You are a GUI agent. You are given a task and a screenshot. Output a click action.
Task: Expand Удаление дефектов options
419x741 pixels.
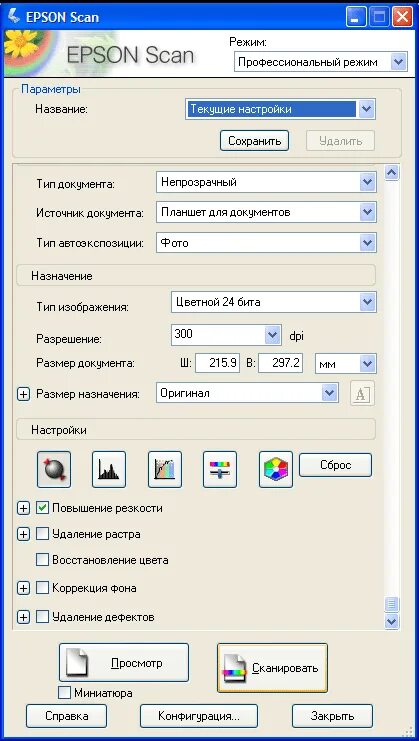coord(23,617)
